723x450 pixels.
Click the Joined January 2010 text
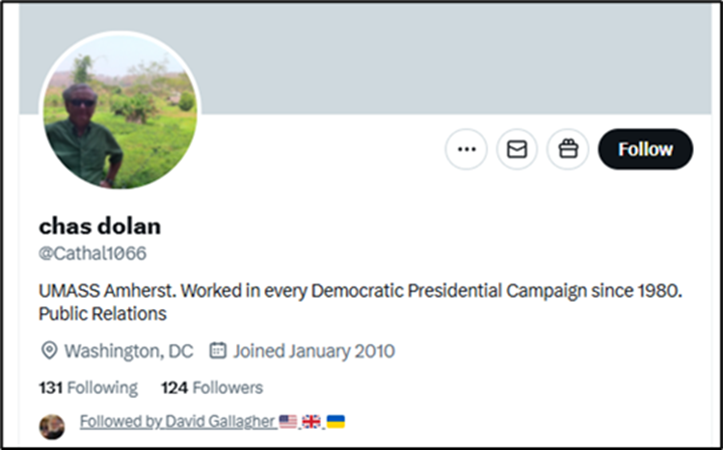pos(314,351)
